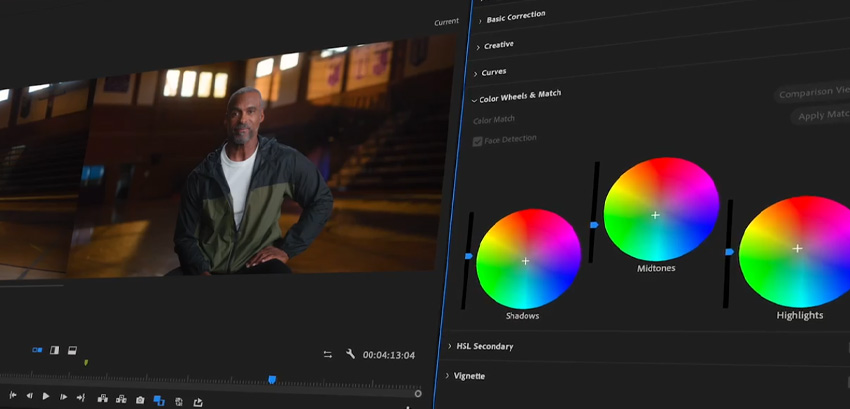Click the 'Highlights' label
Image resolution: width=850 pixels, height=409 pixels.
click(800, 315)
